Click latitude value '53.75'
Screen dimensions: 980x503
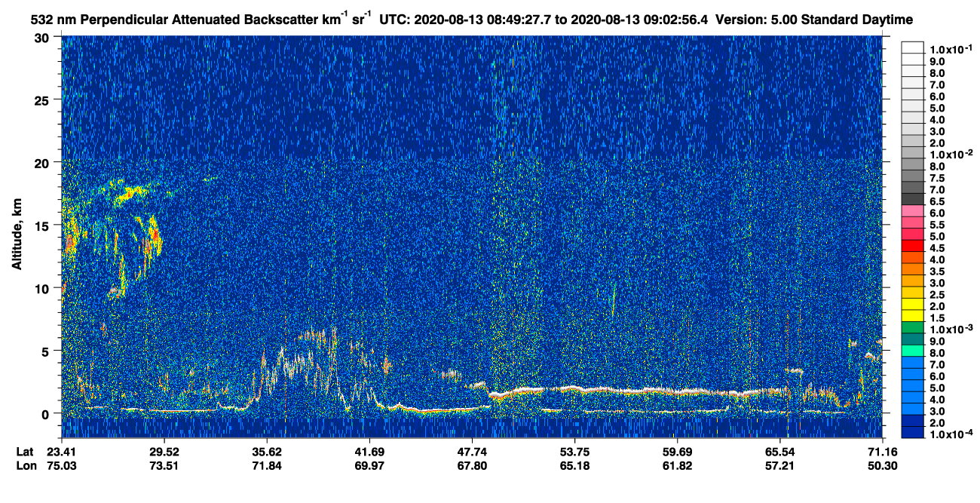pyautogui.click(x=574, y=452)
